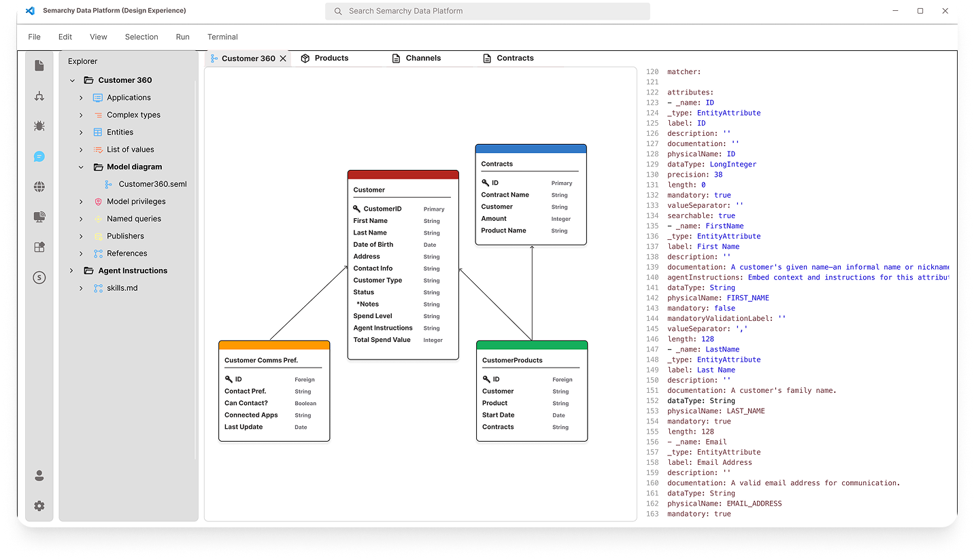
Task: Expand the Model privileges node
Action: (81, 202)
